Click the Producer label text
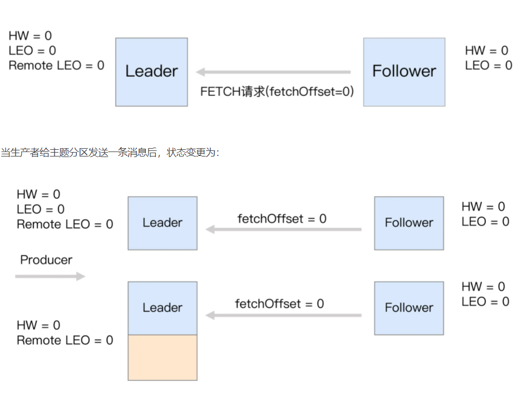The image size is (532, 401). coord(46,260)
